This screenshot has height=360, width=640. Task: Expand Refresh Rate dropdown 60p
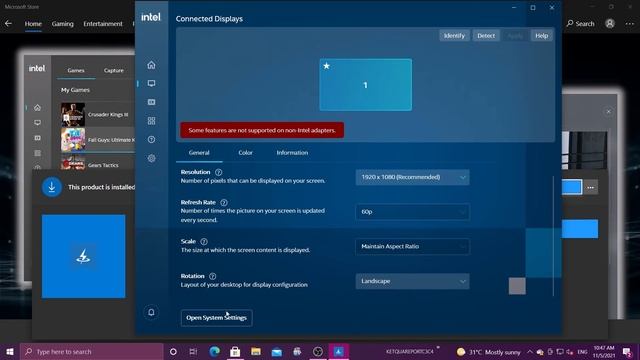[x=412, y=212]
